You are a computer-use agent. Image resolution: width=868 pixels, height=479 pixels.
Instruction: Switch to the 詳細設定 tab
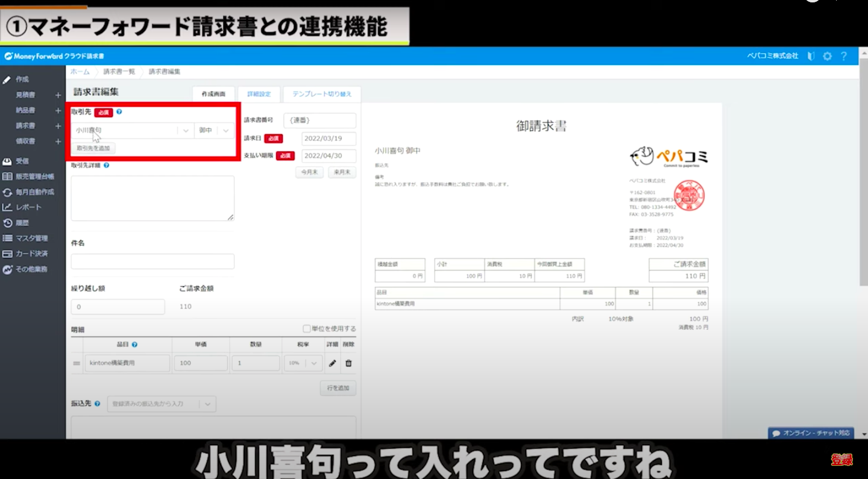click(259, 95)
